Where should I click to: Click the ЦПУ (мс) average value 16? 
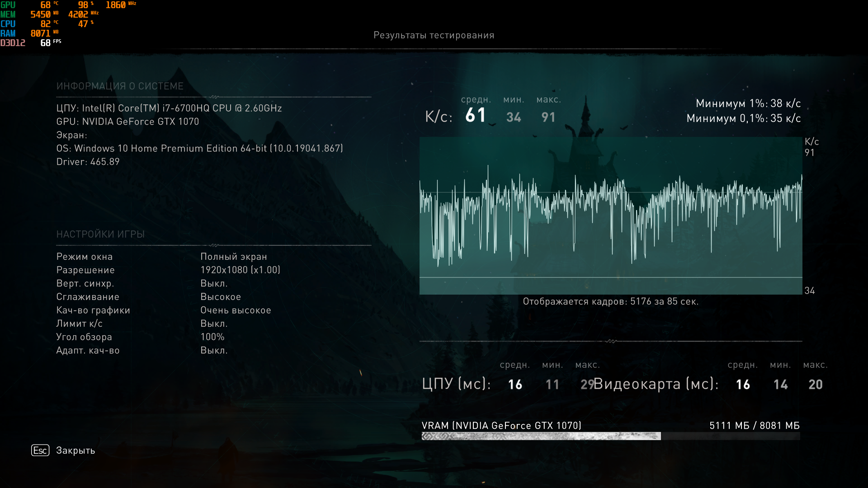pyautogui.click(x=515, y=385)
